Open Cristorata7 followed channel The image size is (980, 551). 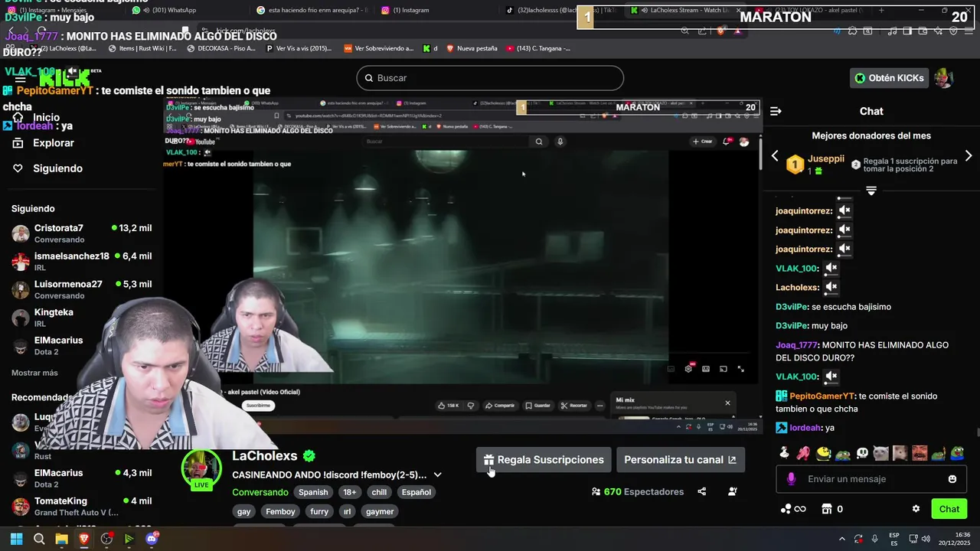tap(82, 233)
